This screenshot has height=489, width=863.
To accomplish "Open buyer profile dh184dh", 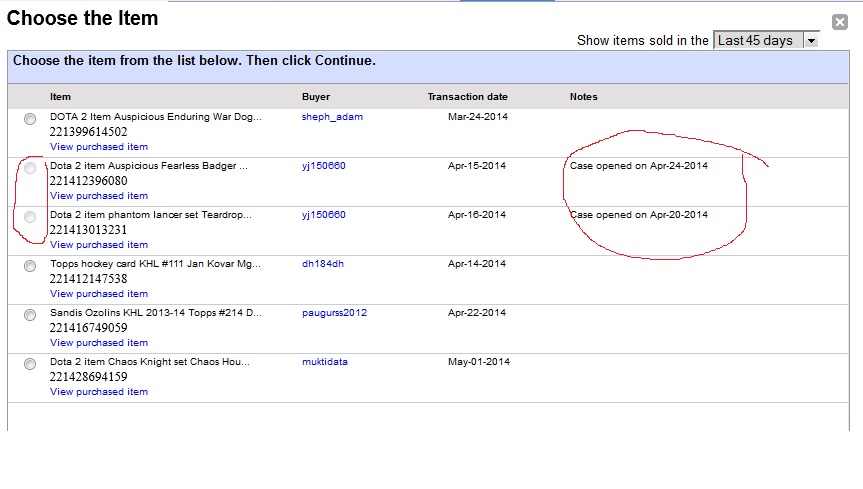I will pos(323,264).
